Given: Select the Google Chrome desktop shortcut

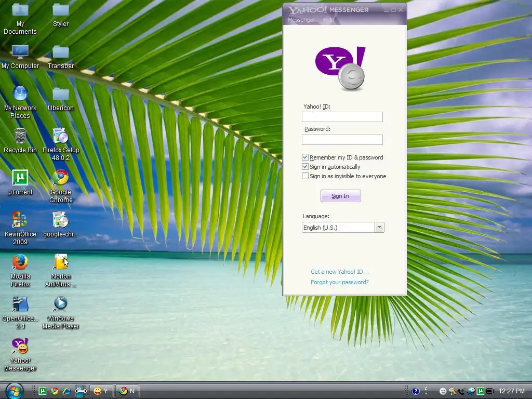Looking at the screenshot, I should [x=61, y=186].
